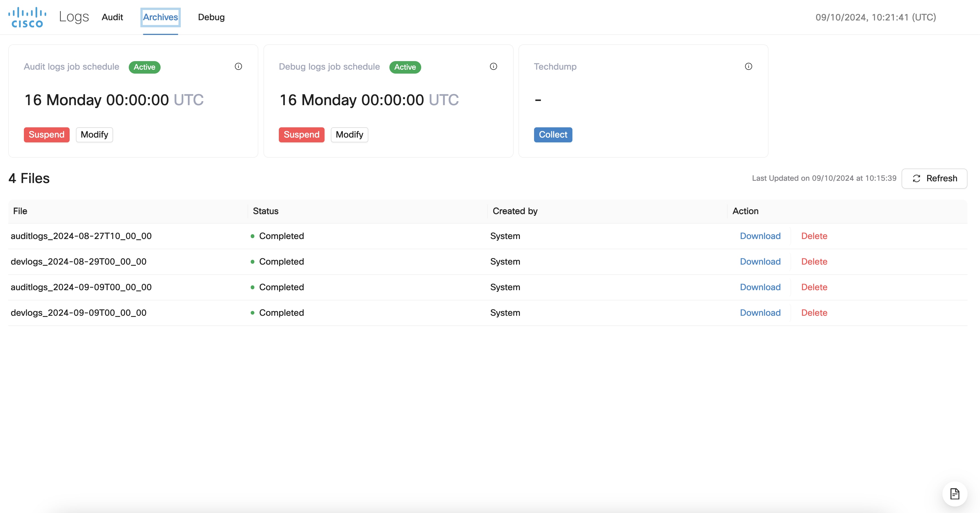Select file name auditlogs_2024-09-09T00_00_00
Viewport: 980px width, 513px height.
coord(81,287)
